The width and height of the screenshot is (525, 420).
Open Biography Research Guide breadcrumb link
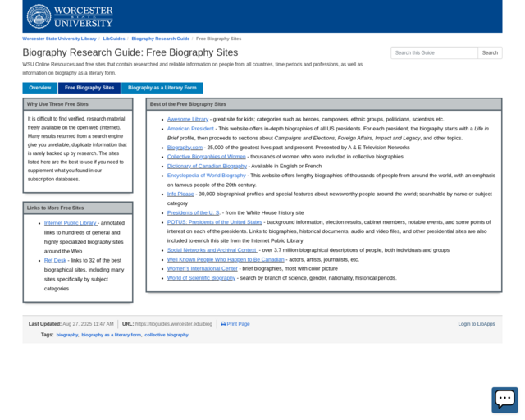pyautogui.click(x=161, y=39)
